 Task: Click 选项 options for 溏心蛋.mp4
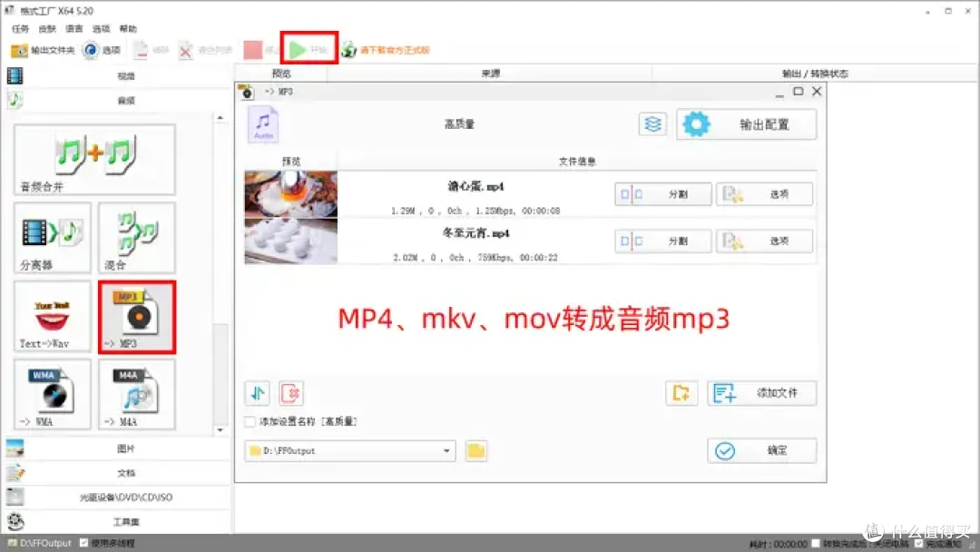(764, 194)
